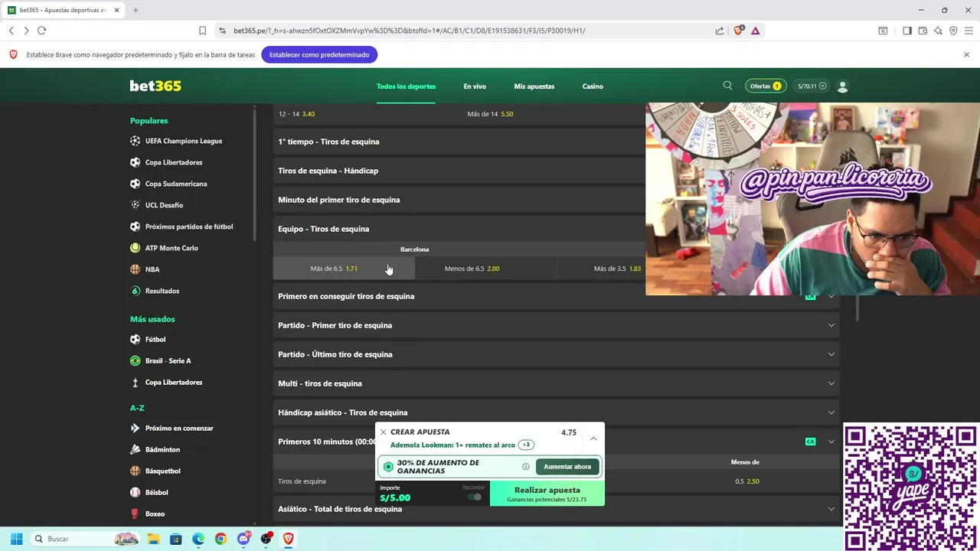This screenshot has height=551, width=980.
Task: Click the Brave Rewards triangle icon
Action: (756, 31)
